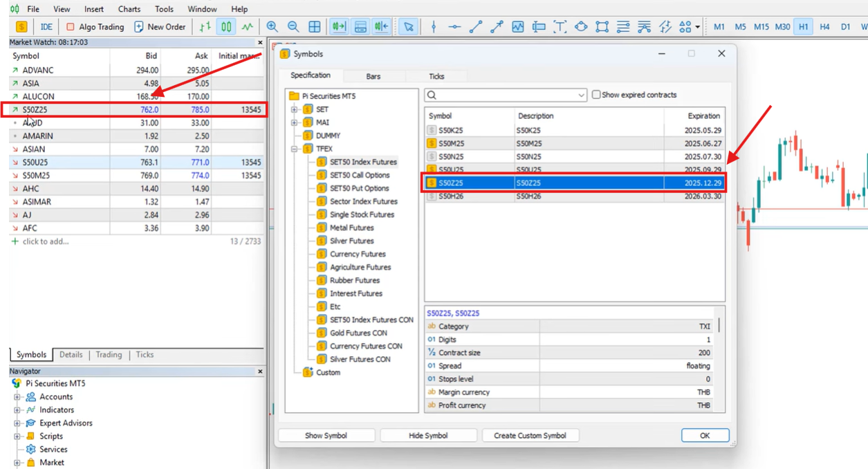Close the Navigator panel
The width and height of the screenshot is (868, 469).
tap(260, 371)
